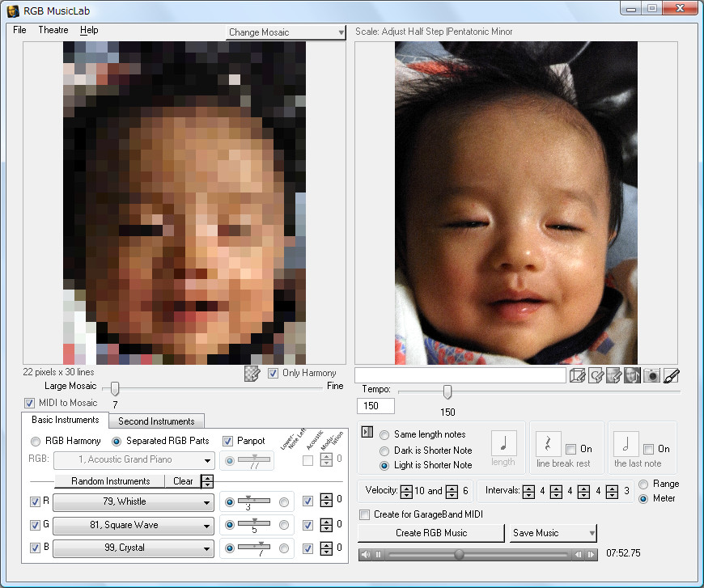Step backward in the media player
This screenshot has height=588, width=704.
point(579,555)
